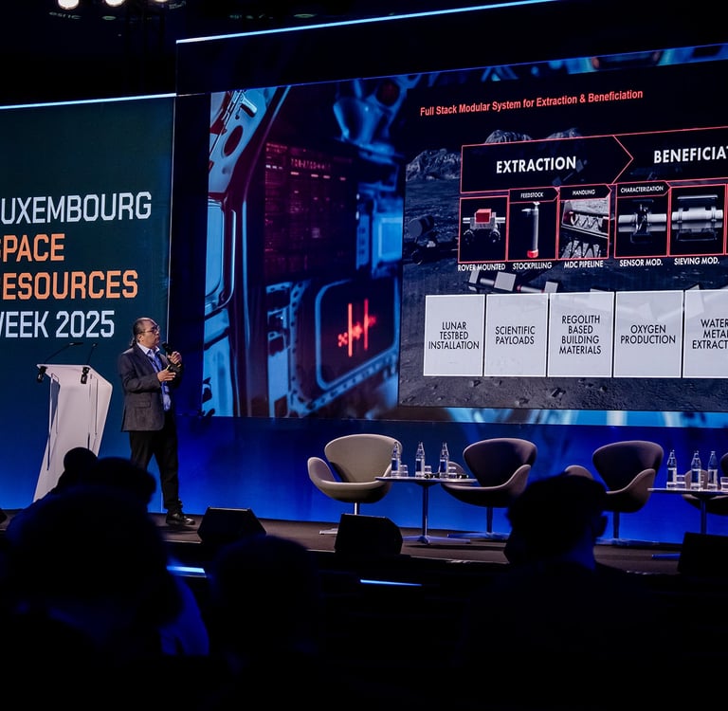Viewport: 728px width, 711px height.
Task: Open the sensor module image
Action: [641, 225]
